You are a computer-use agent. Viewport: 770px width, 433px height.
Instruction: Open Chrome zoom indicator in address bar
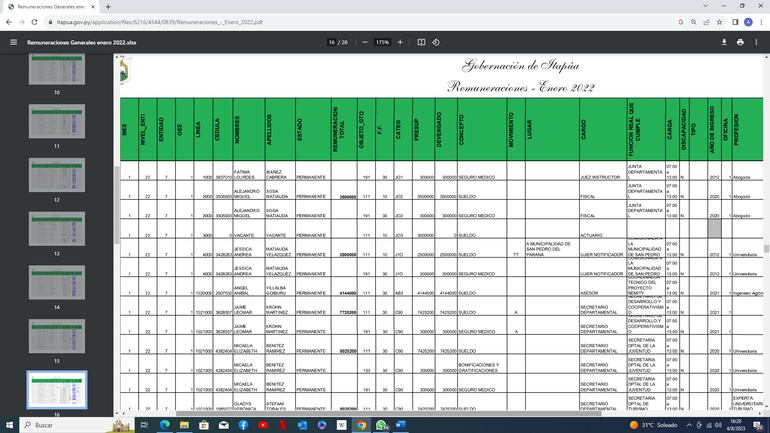(x=693, y=22)
